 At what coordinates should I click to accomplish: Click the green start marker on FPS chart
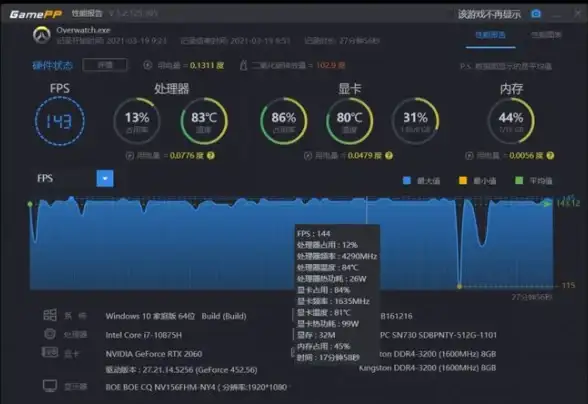click(x=30, y=204)
